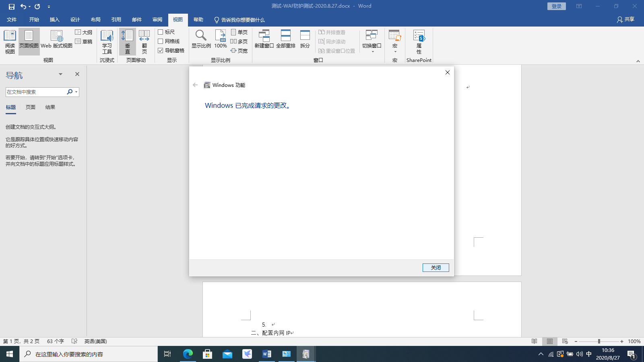Close the navigation pane
644x362 pixels.
click(x=77, y=74)
